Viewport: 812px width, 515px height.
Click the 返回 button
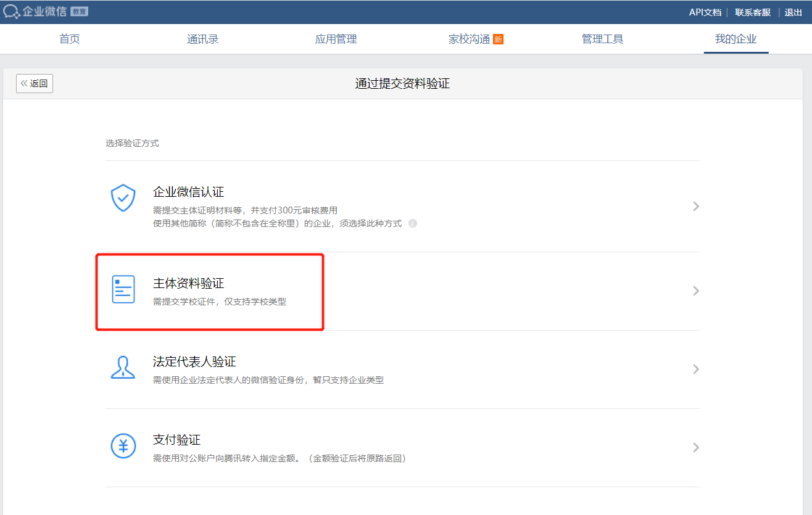34,83
